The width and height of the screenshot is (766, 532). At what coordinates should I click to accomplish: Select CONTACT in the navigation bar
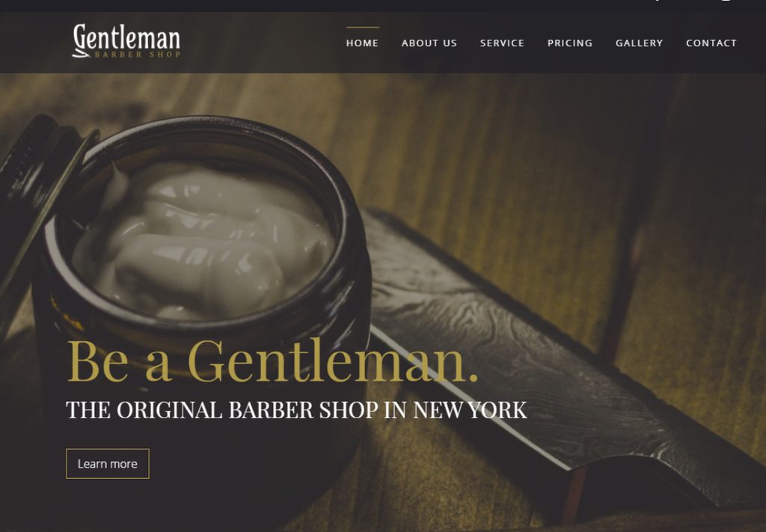711,43
